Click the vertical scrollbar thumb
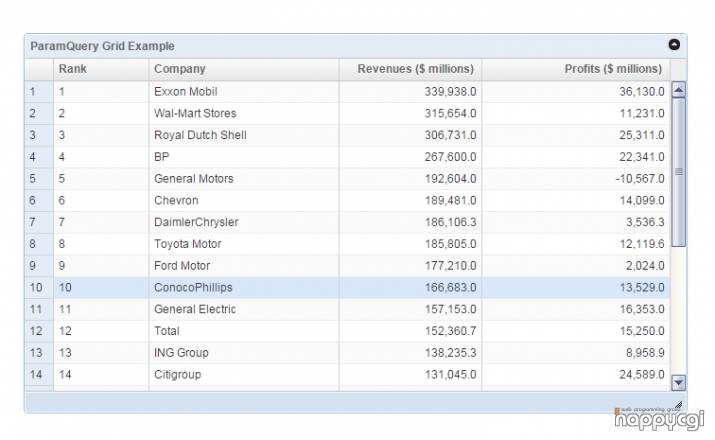Image resolution: width=715 pixels, height=440 pixels. [678, 172]
